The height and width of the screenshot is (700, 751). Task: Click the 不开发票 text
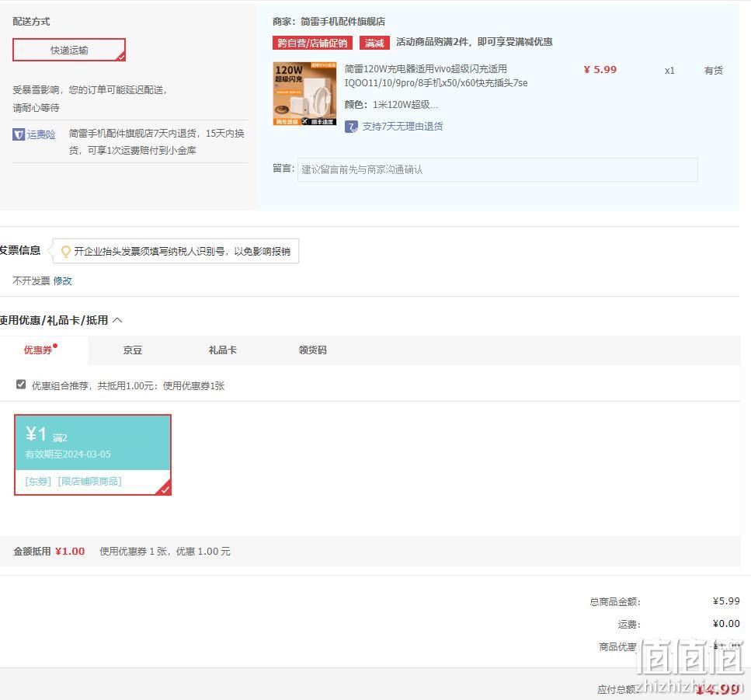[31, 280]
